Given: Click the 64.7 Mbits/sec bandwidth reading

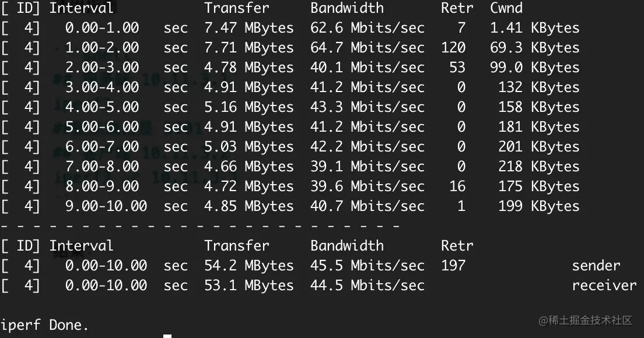Looking at the screenshot, I should 367,48.
